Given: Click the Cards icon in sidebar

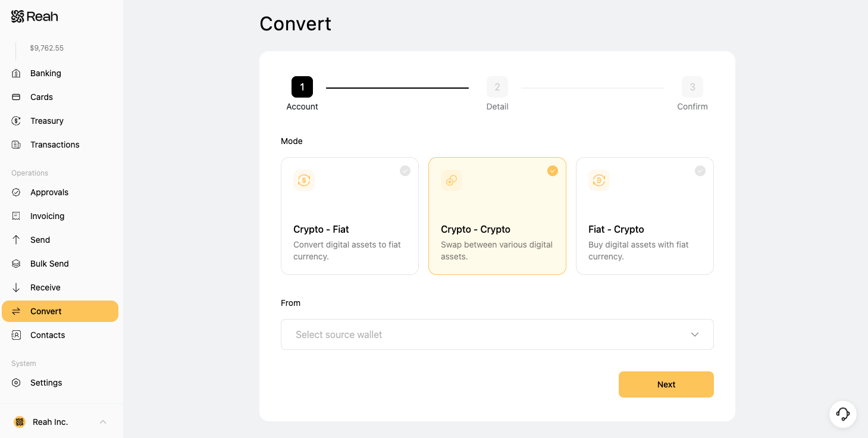Looking at the screenshot, I should click(17, 97).
